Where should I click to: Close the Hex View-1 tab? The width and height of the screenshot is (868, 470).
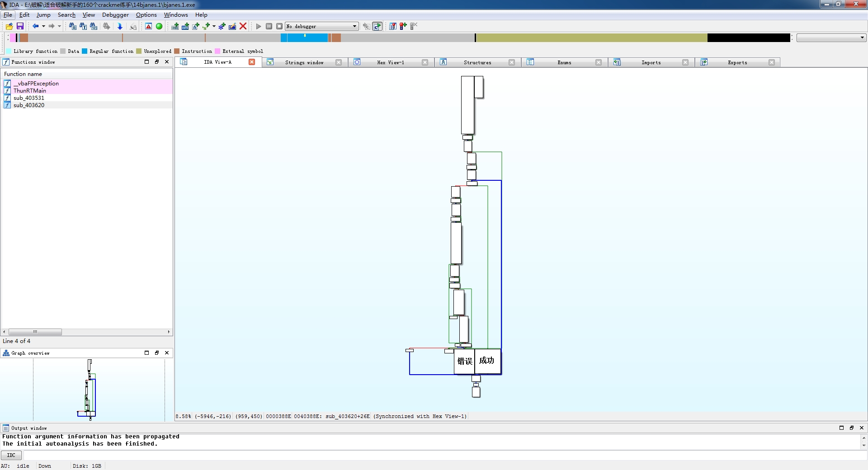tap(425, 62)
